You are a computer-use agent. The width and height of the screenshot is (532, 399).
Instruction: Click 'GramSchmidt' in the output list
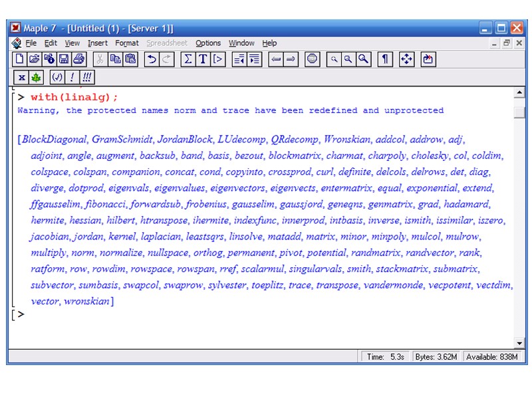(122, 140)
